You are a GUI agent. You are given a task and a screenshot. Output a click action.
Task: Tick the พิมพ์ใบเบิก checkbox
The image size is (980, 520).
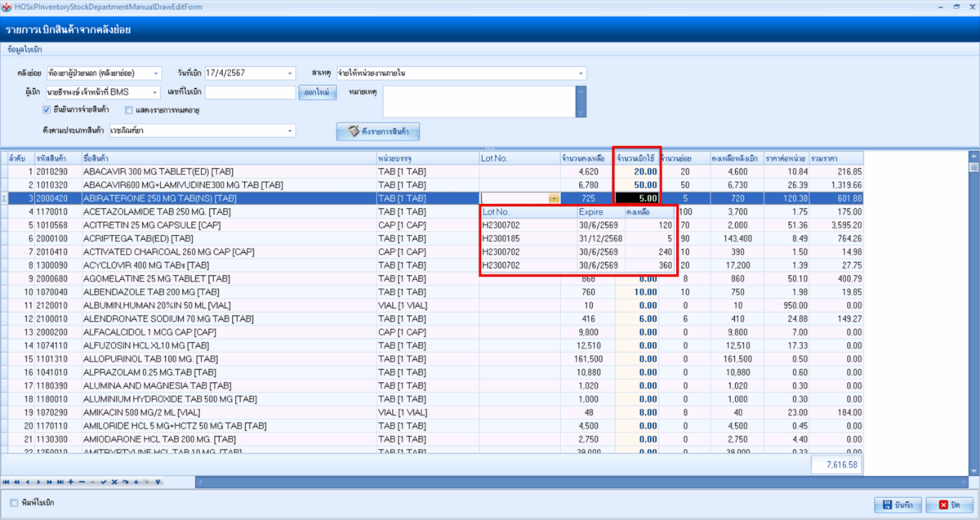click(13, 503)
